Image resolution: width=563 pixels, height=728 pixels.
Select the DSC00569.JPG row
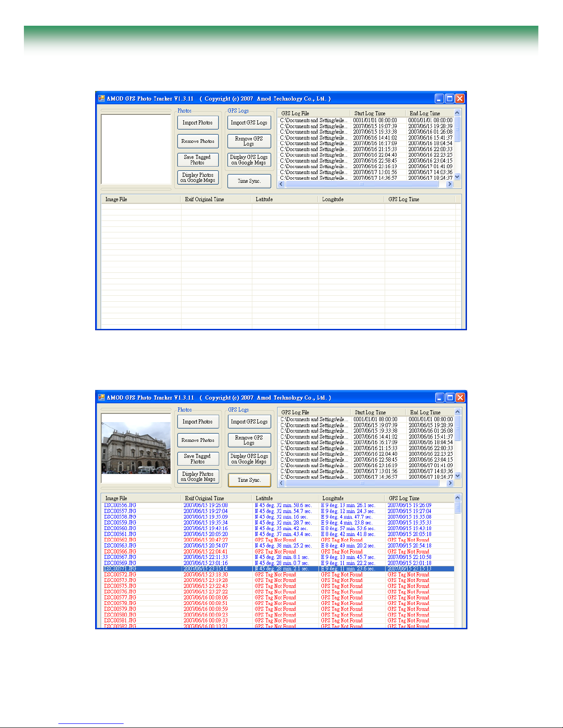pos(278,563)
